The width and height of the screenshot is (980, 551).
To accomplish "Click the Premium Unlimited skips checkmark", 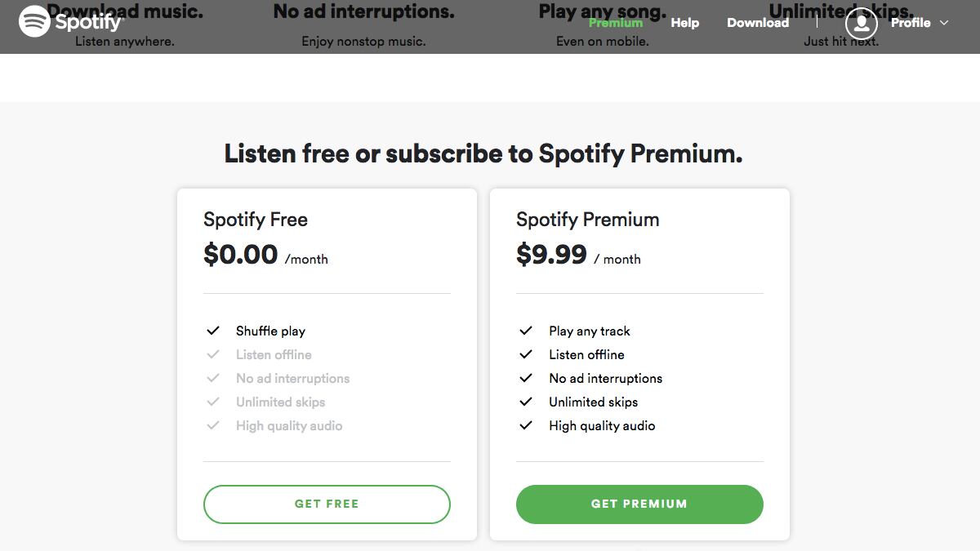I will click(526, 402).
